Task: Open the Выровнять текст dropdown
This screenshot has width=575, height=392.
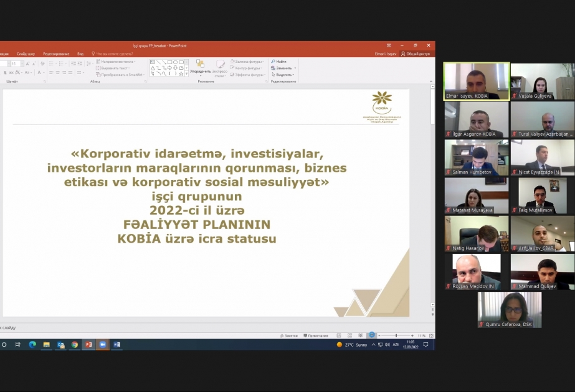Action: tap(113, 68)
